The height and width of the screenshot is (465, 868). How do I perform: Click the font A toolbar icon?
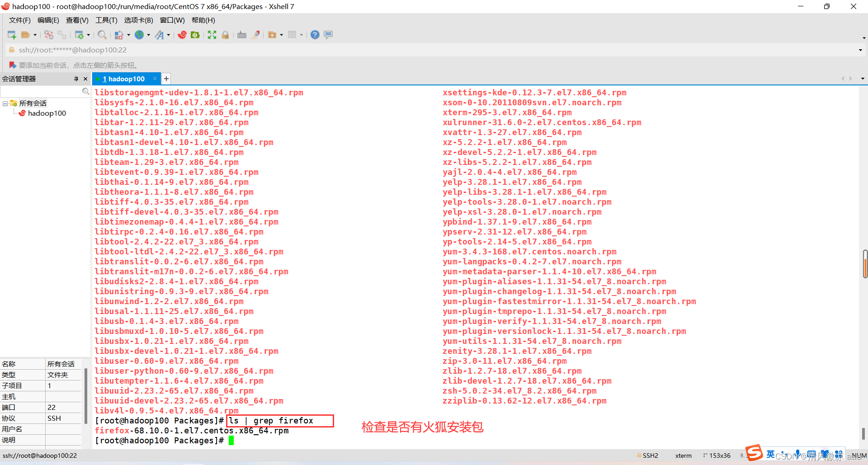tap(159, 35)
